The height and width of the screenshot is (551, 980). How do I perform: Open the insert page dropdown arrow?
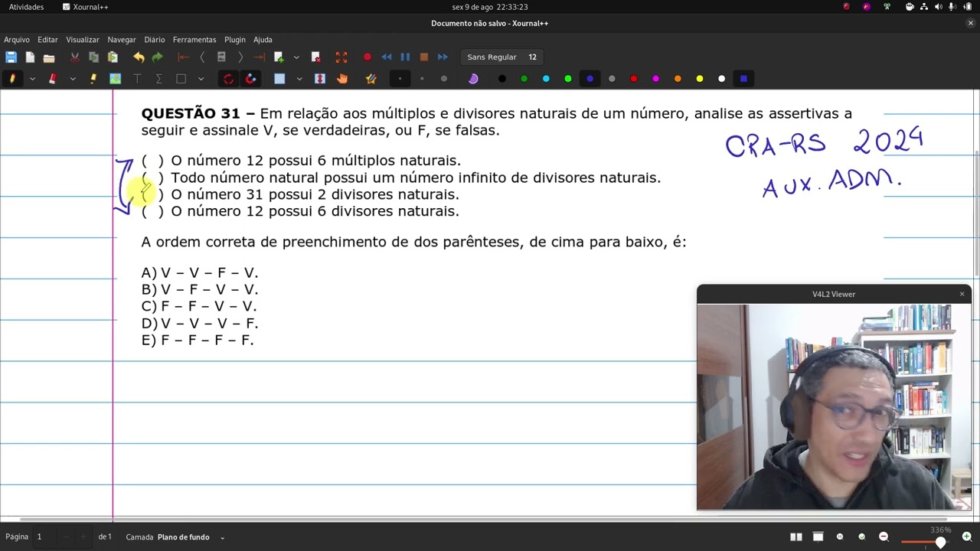[296, 57]
